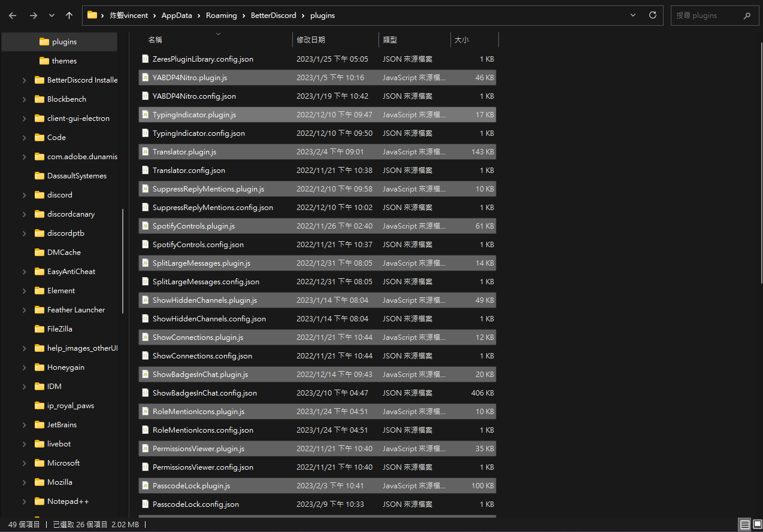Click the forward navigation arrow
763x532 pixels.
point(34,15)
